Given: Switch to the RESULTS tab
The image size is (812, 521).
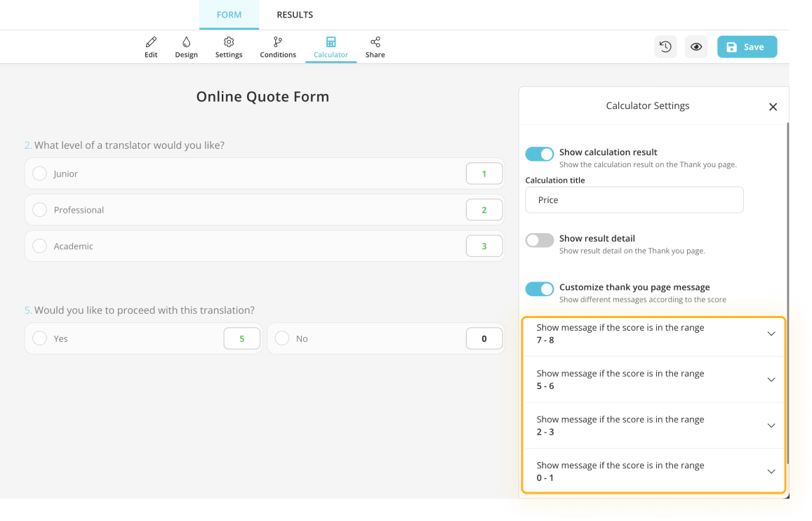Looking at the screenshot, I should click(295, 15).
